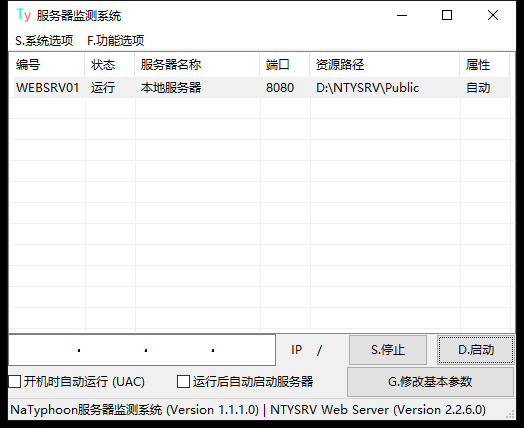
Task: Click the window resize grip in status bar
Action: [510, 414]
